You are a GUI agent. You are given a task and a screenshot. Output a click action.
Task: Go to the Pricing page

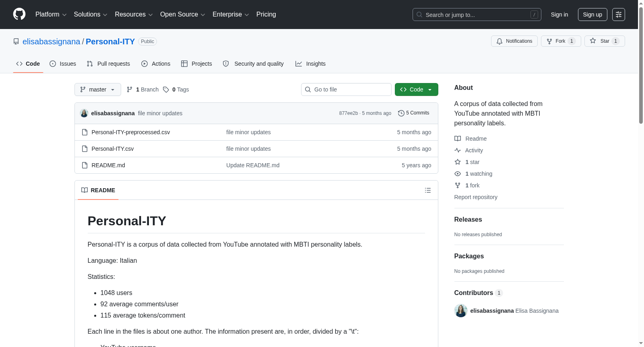266,15
